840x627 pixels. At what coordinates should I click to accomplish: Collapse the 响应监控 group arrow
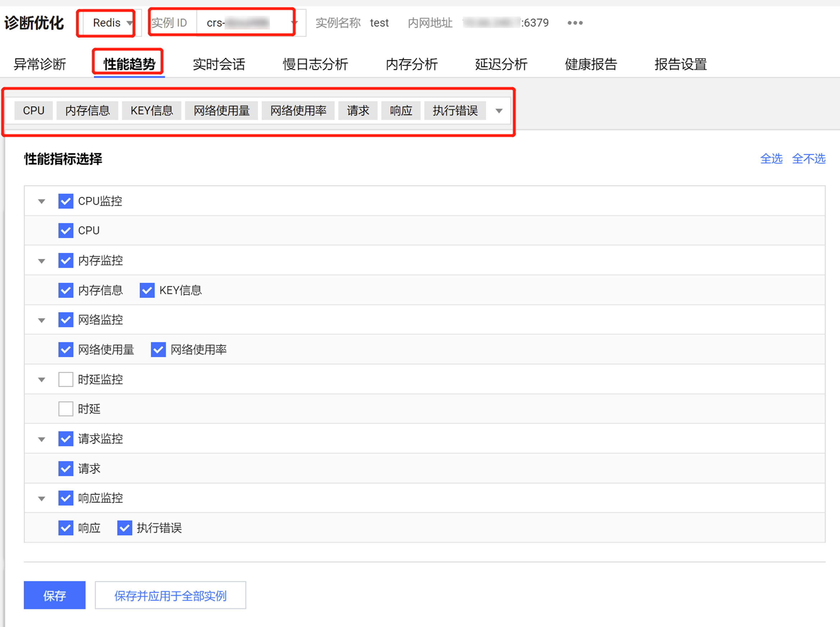tap(42, 498)
